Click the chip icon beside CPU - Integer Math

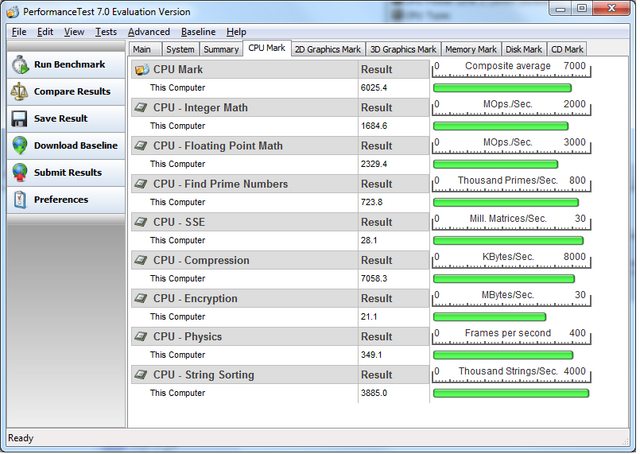(x=141, y=108)
